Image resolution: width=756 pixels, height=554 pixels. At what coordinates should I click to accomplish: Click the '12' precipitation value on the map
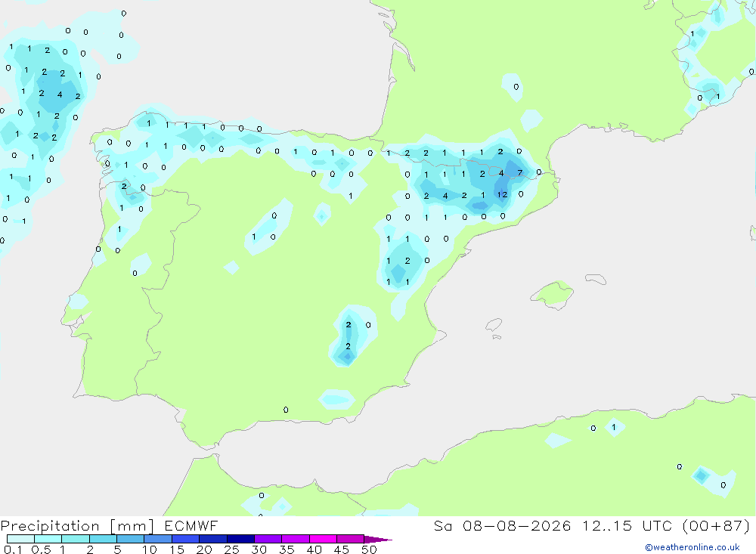503,195
